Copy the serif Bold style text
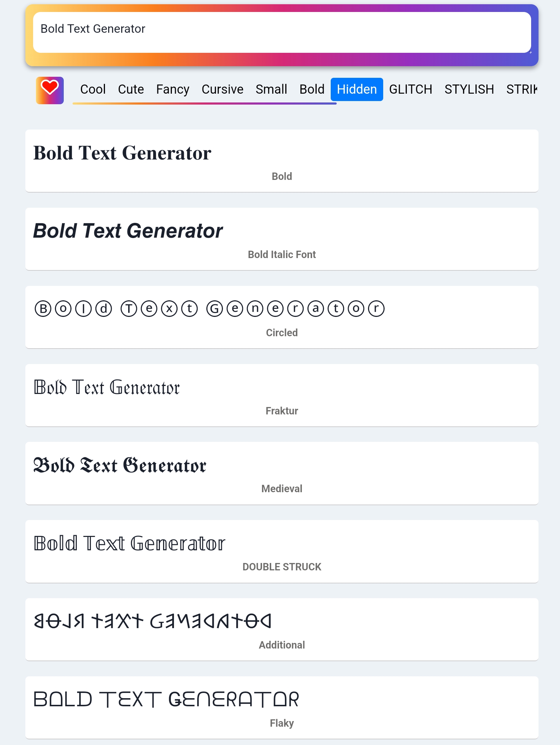560x745 pixels. click(x=122, y=153)
